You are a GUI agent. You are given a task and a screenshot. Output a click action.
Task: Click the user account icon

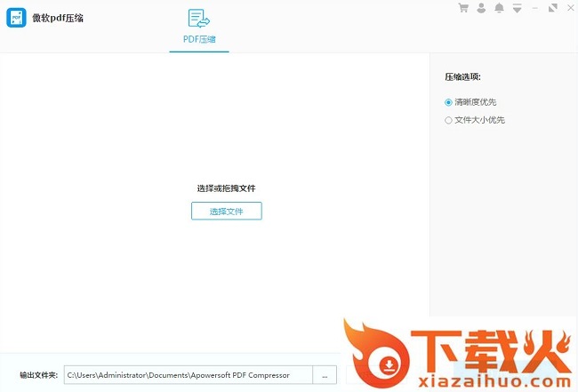[x=481, y=8]
